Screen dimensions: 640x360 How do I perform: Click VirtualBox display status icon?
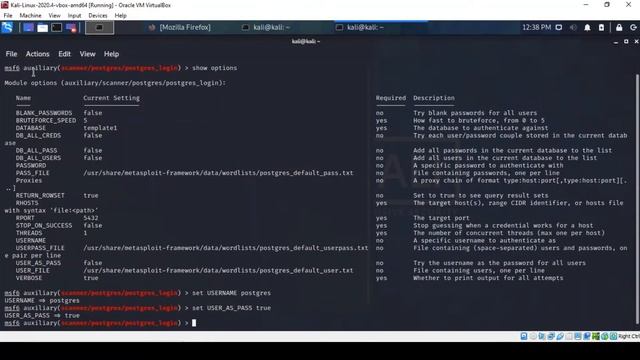point(578,336)
